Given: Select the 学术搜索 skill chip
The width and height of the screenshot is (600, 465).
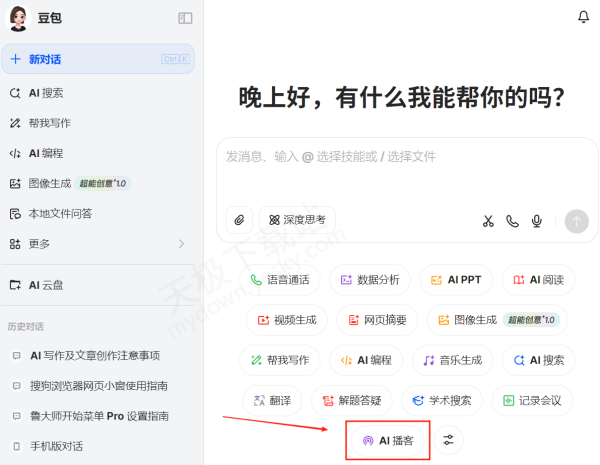Looking at the screenshot, I should click(x=442, y=401).
